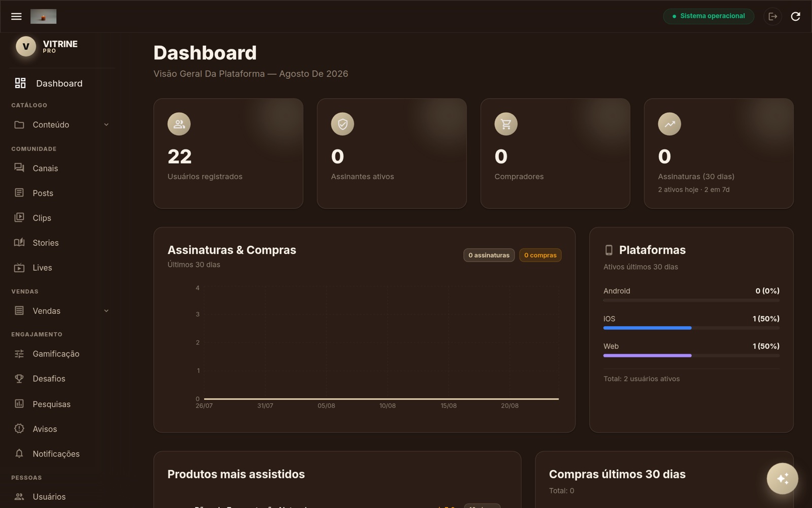The image size is (812, 508).
Task: Click the iOS blue progress bar
Action: pos(647,328)
